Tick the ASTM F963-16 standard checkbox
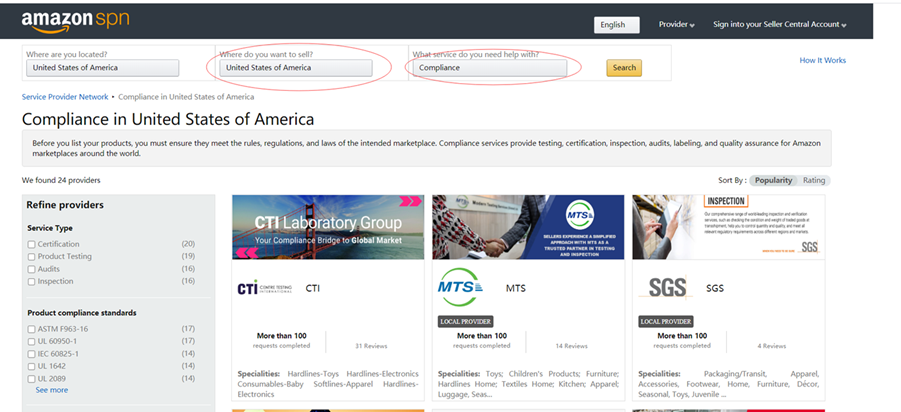901x412 pixels. click(x=32, y=329)
